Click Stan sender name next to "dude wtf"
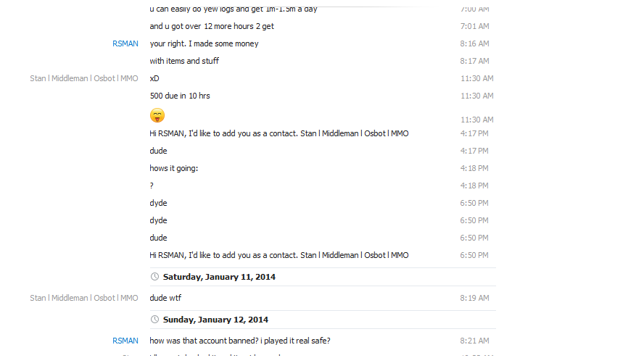Viewport: 644px width, 358px height. (83, 298)
